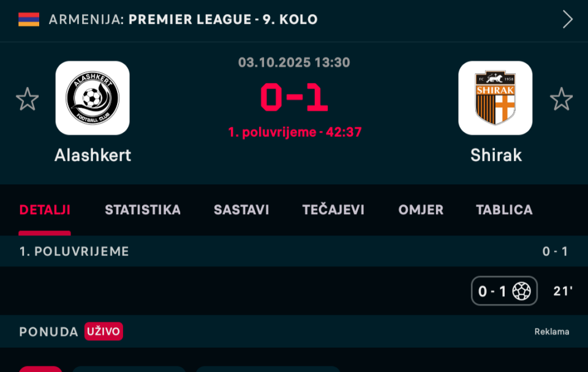Click the soccer ball goal icon

coord(521,291)
